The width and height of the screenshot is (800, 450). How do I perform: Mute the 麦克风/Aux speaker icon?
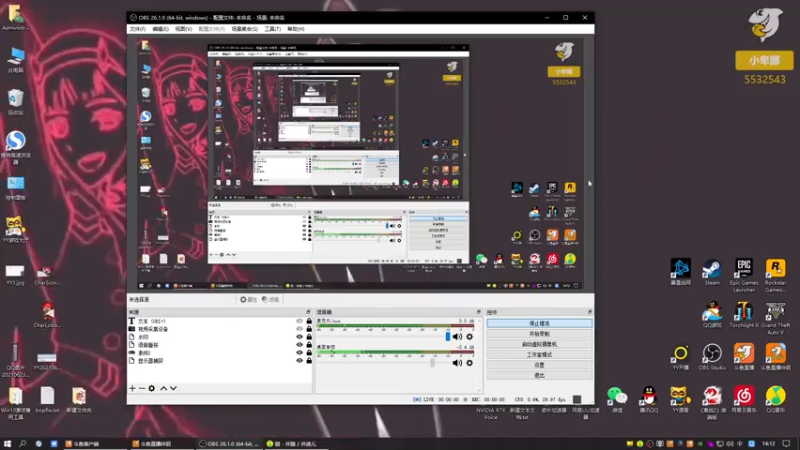tap(457, 337)
